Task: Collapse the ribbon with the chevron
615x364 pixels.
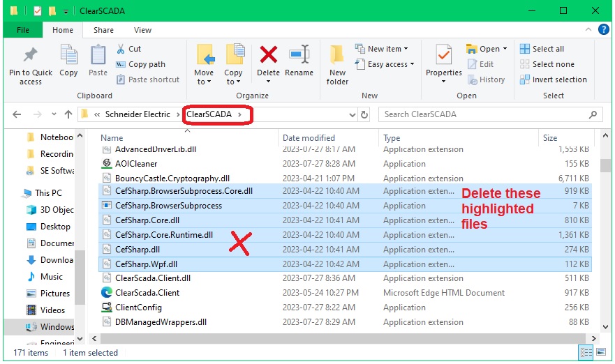Action: click(588, 29)
